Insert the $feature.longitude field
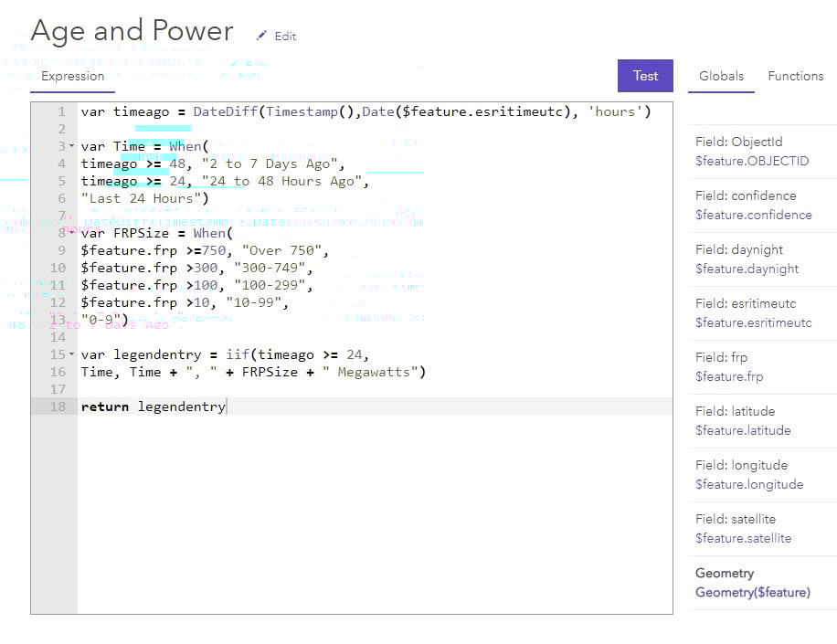 [x=748, y=485]
